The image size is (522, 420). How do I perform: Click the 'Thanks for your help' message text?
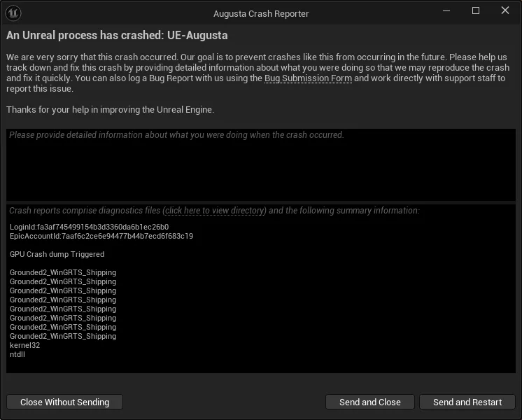point(110,110)
